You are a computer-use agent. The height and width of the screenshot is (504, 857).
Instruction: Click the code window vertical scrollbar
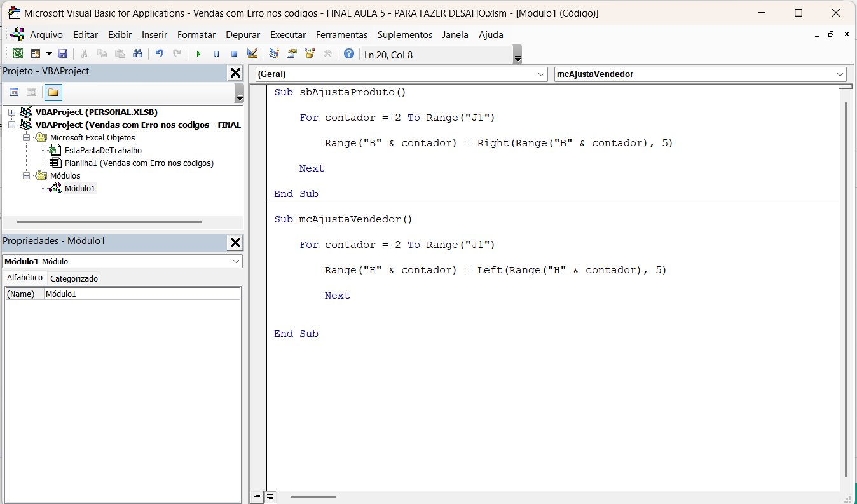[x=846, y=289]
